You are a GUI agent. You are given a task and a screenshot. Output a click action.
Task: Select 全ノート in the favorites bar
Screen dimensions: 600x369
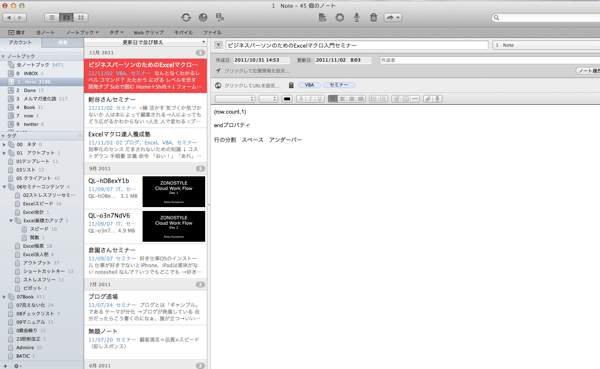pyautogui.click(x=45, y=33)
